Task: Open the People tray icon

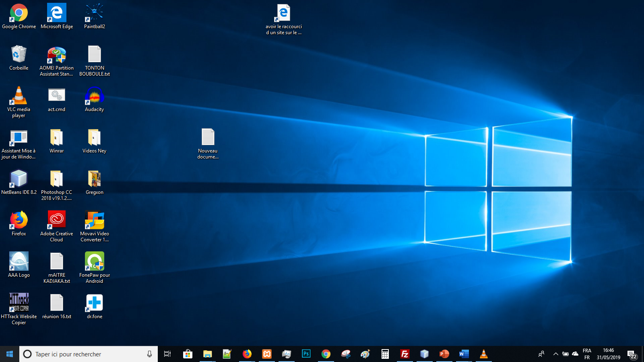Action: 541,354
